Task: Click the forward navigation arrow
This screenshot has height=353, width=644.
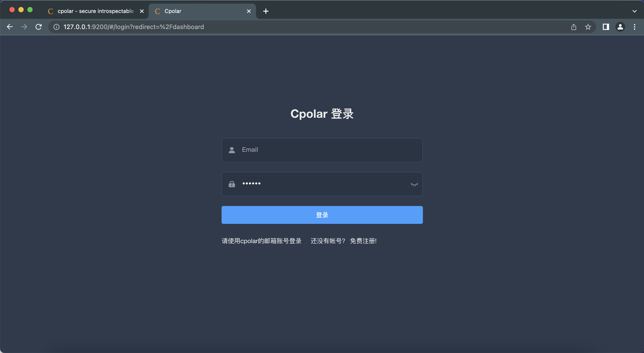Action: click(24, 27)
